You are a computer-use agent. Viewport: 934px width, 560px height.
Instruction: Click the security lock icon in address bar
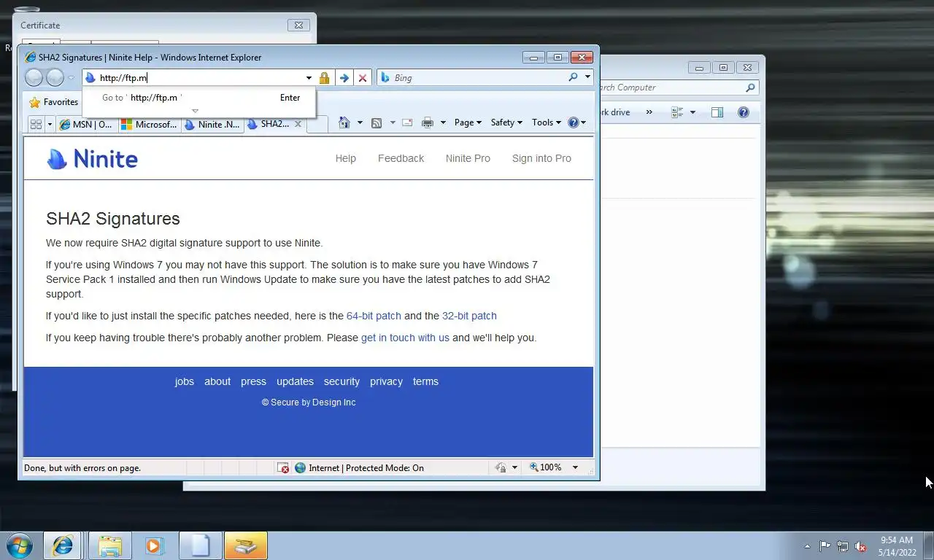[325, 78]
